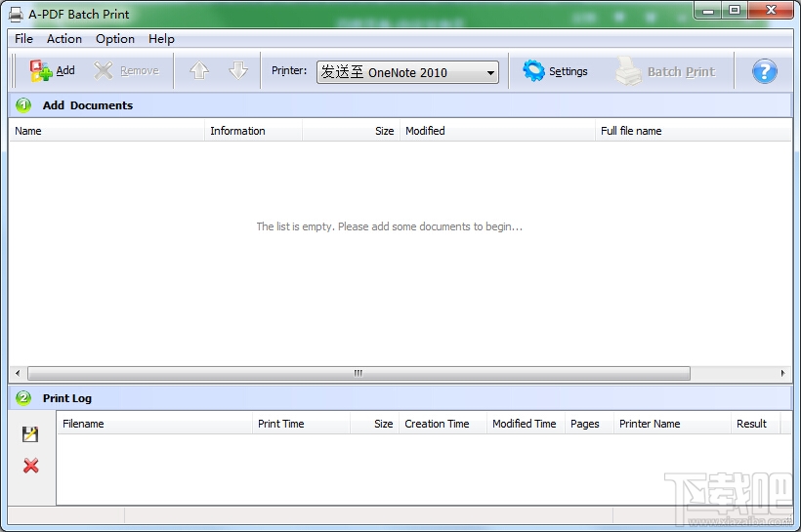Viewport: 801px width, 532px height.
Task: Click the Remove document X icon
Action: click(104, 71)
